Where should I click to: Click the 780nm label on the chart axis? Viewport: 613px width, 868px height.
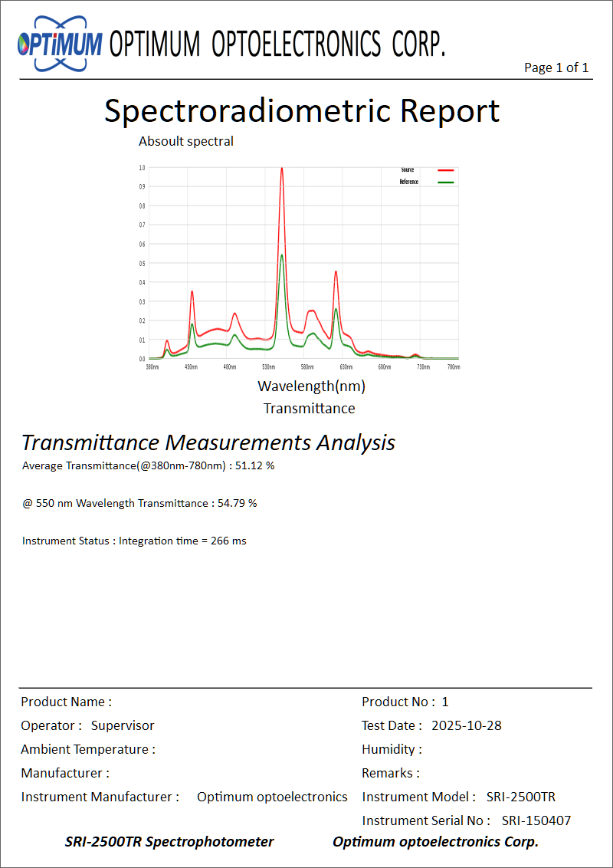pyautogui.click(x=453, y=367)
